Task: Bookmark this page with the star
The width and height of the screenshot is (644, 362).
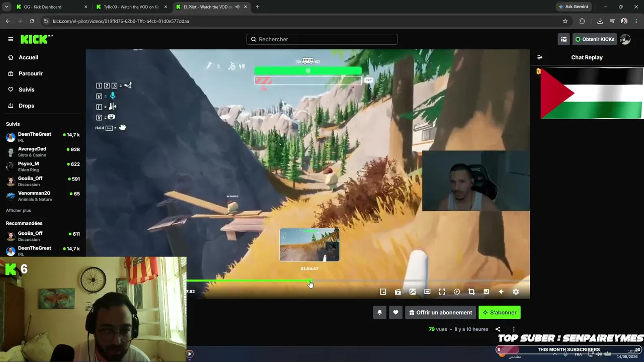Action: (x=565, y=21)
